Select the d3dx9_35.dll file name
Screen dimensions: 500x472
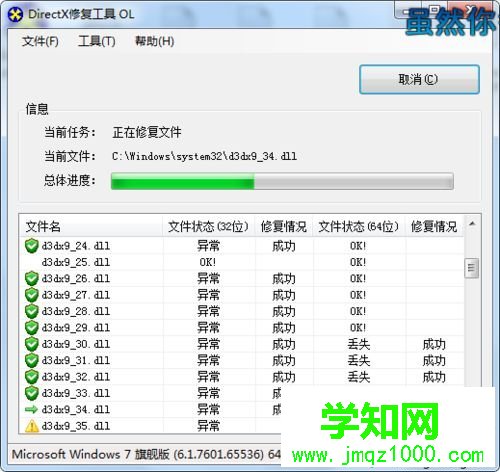click(76, 426)
